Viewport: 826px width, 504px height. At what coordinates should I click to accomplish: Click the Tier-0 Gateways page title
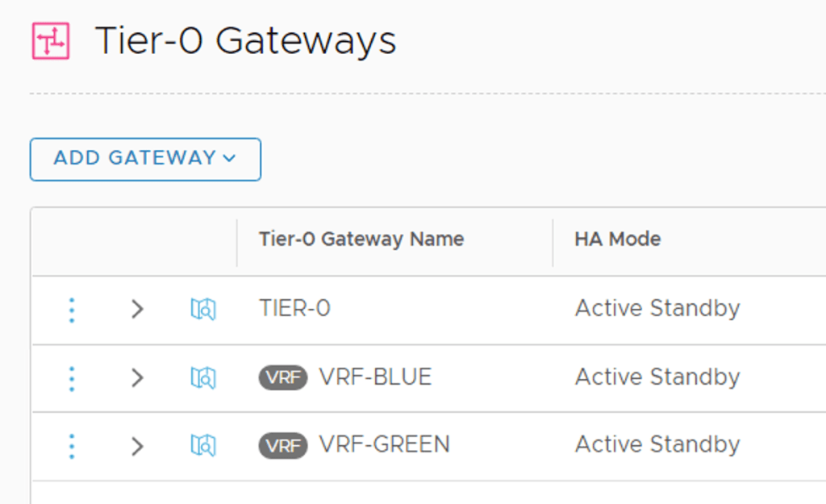[x=245, y=40]
